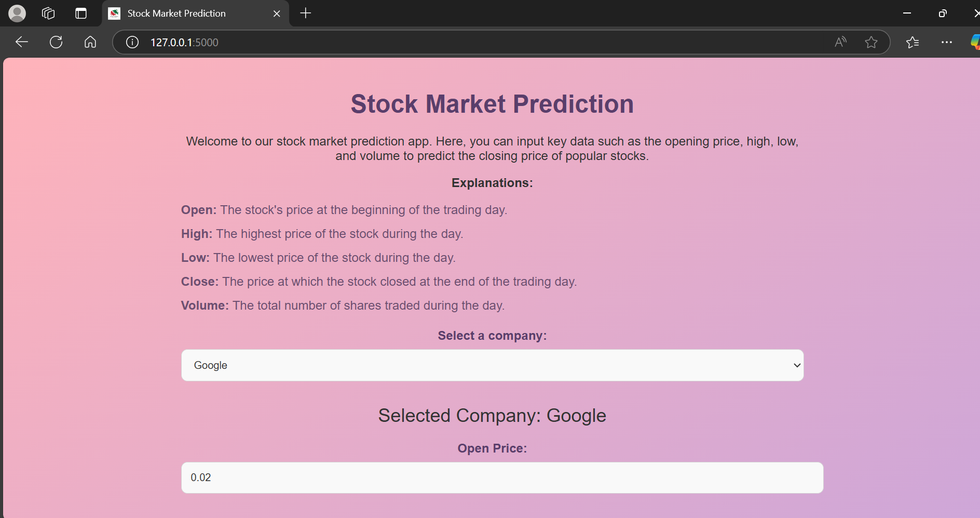980x518 pixels.
Task: Click the Open Price input field
Action: [x=502, y=477]
